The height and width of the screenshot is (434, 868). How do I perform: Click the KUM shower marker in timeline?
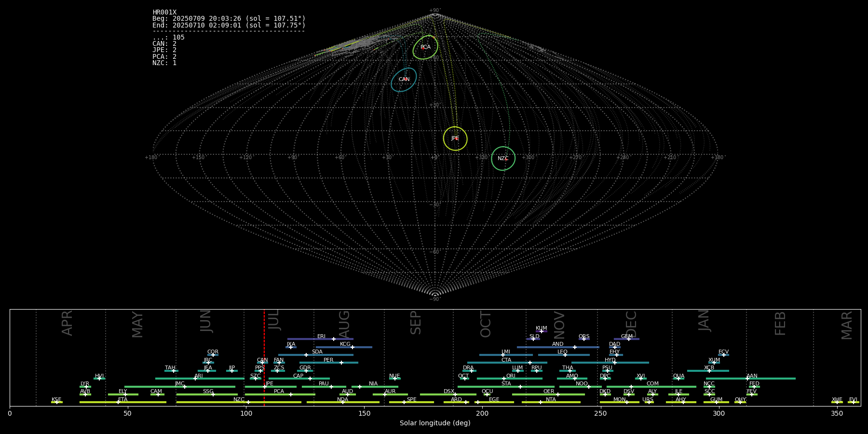click(542, 331)
